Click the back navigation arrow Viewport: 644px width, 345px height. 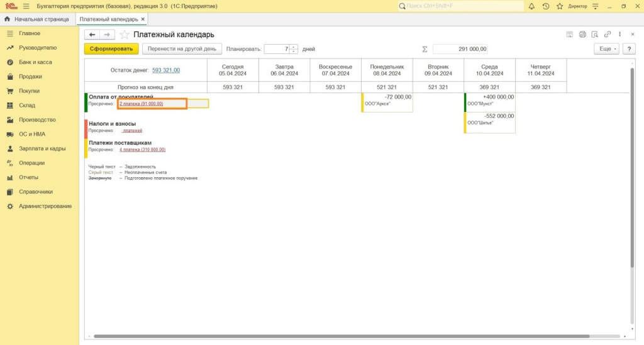point(92,35)
